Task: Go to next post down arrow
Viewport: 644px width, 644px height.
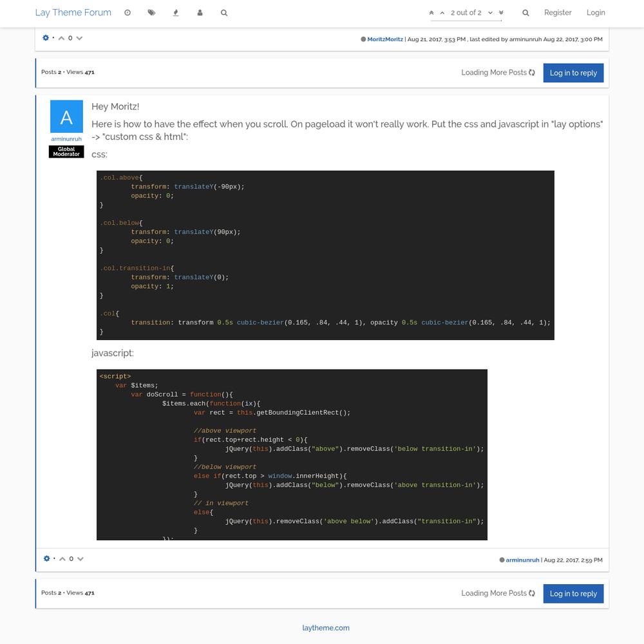Action: pyautogui.click(x=490, y=13)
